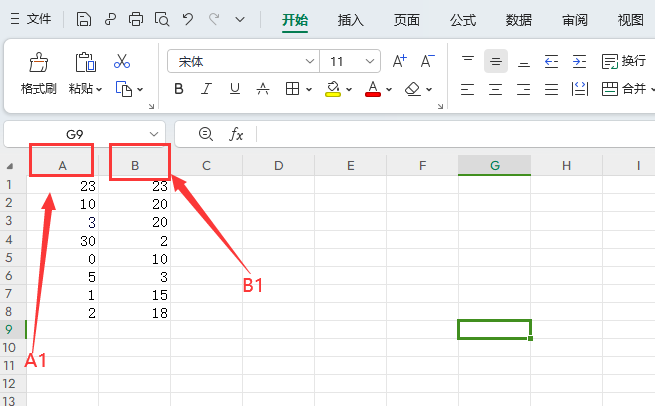Click distributed alignment icon

click(x=580, y=89)
